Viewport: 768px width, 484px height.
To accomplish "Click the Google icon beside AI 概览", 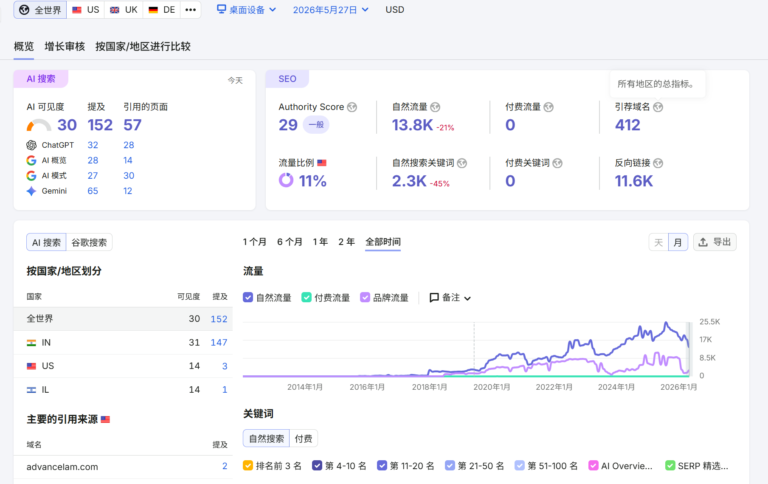I will pos(31,160).
